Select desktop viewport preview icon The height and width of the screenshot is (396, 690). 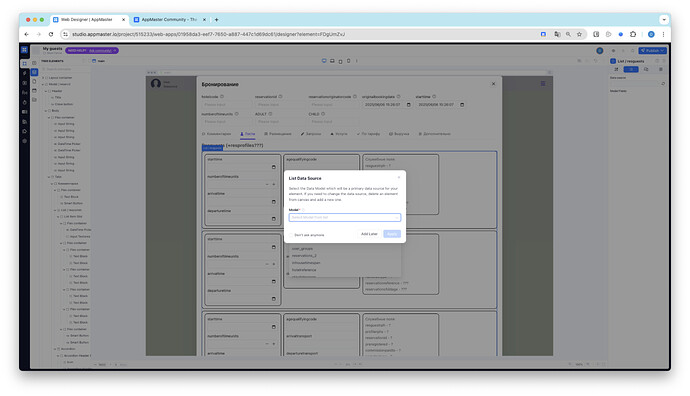click(324, 61)
